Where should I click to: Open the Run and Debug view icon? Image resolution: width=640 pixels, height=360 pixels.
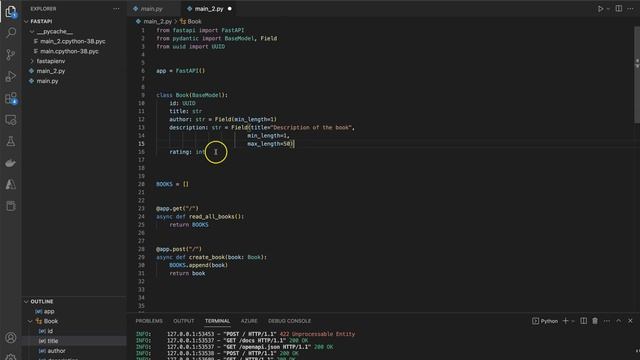point(11,76)
